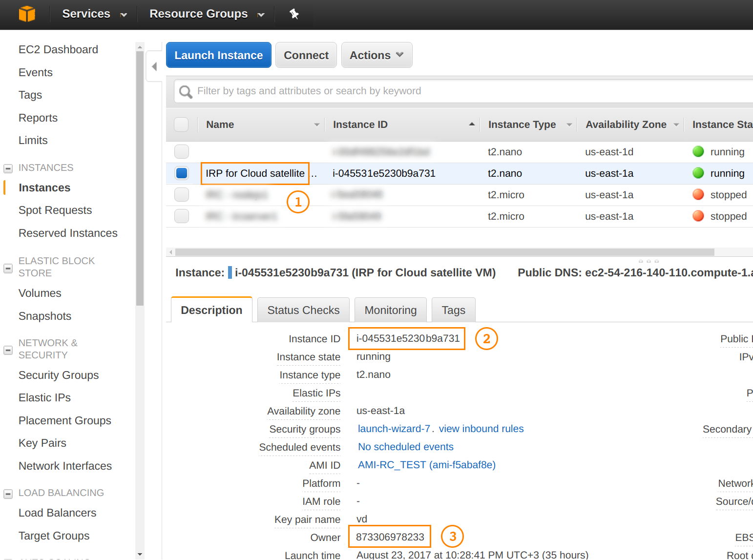Viewport: 753px width, 560px height.
Task: Open Security Groups page
Action: point(59,375)
